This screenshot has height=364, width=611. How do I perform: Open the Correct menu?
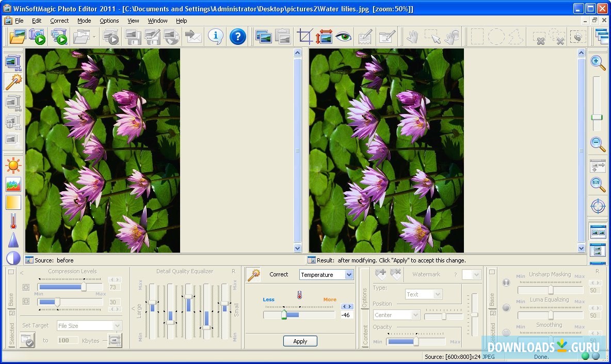(59, 21)
